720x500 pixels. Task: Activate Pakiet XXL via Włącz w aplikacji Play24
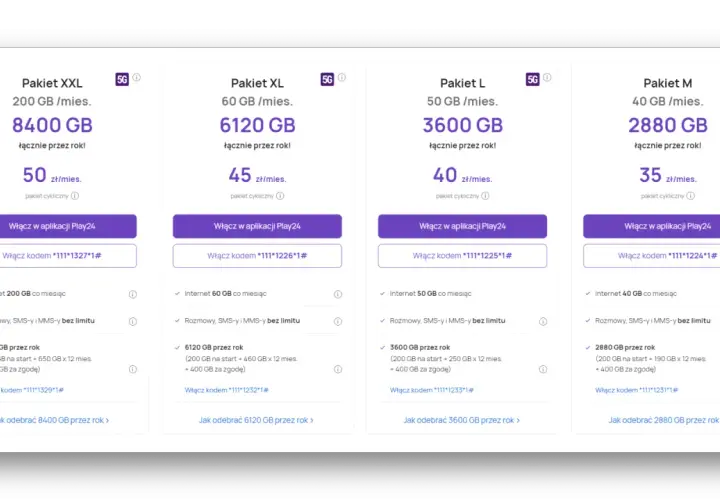(68, 226)
